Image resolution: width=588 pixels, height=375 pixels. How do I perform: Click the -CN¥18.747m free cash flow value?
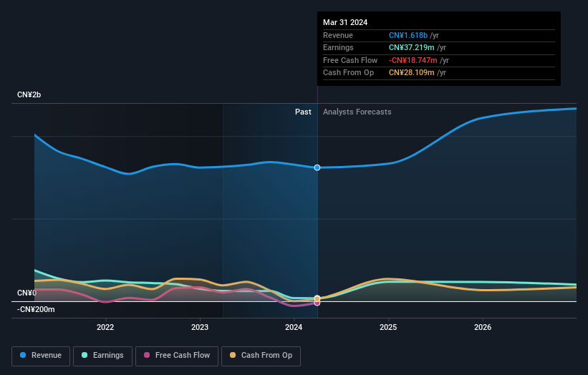[x=413, y=60]
